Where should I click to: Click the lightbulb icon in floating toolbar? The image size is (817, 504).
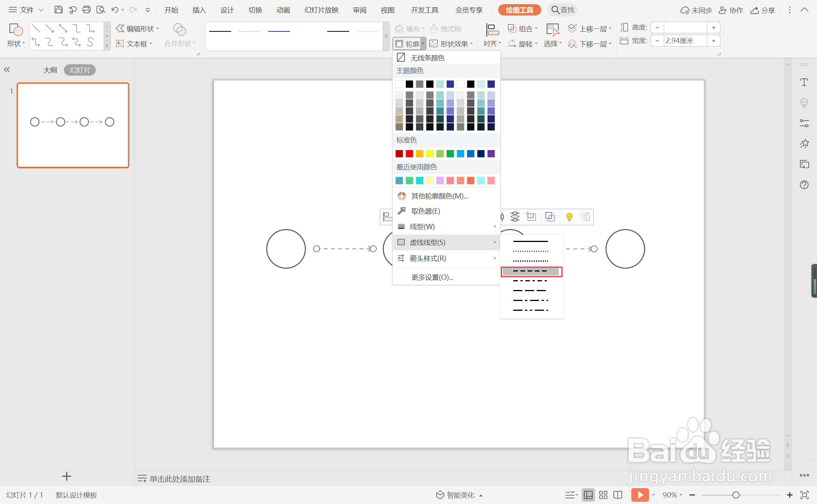pyautogui.click(x=569, y=217)
